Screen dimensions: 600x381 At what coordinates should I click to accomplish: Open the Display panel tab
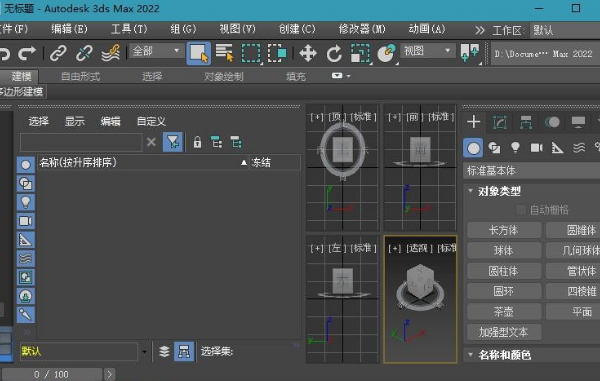578,122
